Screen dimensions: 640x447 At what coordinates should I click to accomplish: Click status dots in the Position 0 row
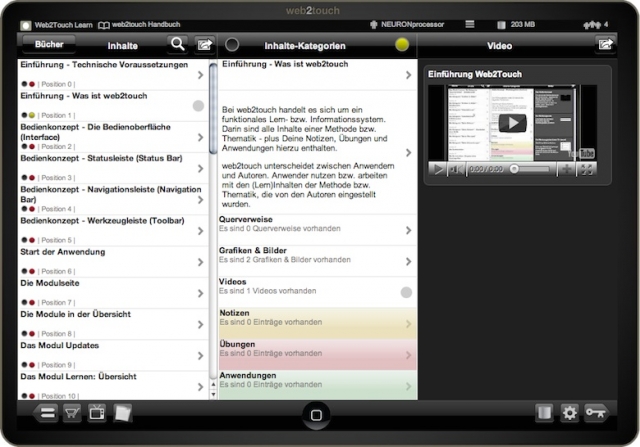tap(28, 84)
